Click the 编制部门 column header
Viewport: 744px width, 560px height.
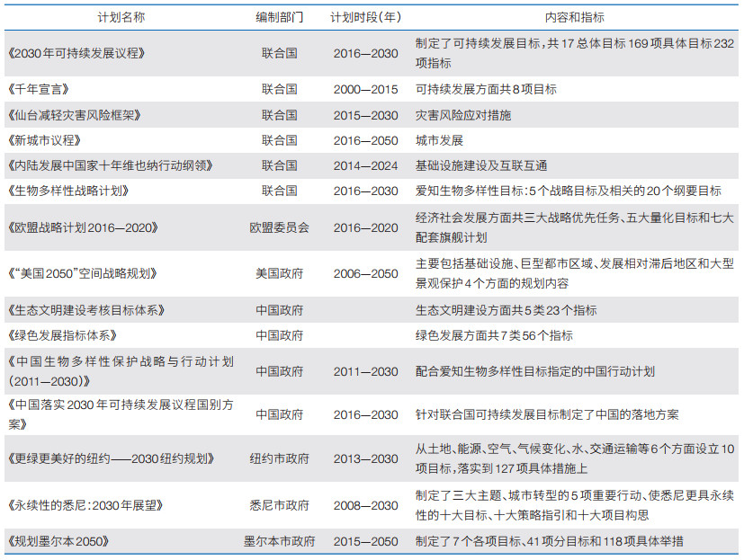279,18
